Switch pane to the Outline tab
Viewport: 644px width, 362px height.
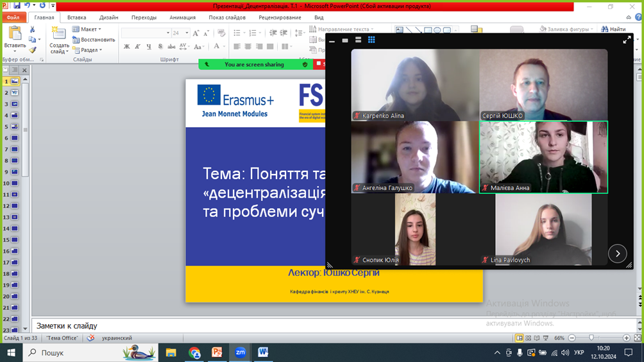click(15, 70)
